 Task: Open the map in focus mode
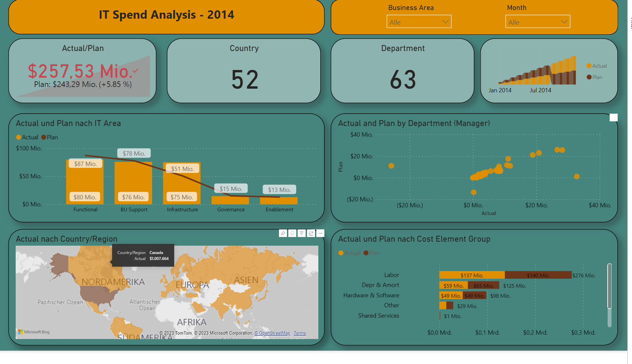pos(311,233)
